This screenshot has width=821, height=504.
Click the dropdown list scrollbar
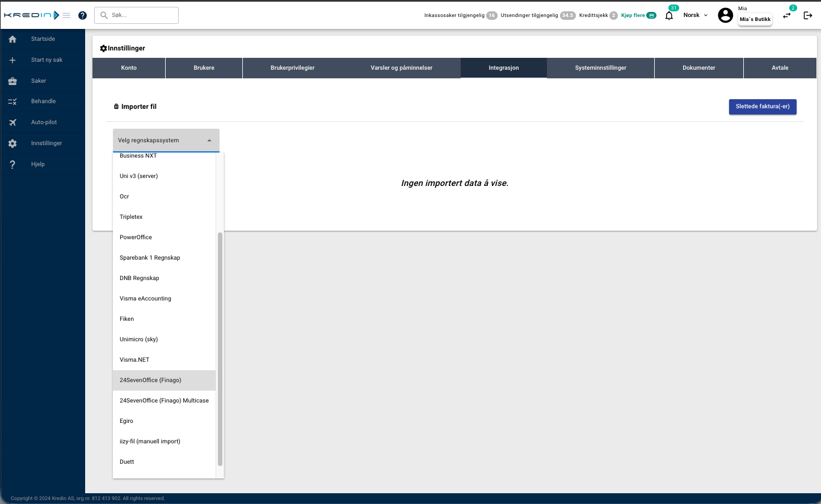(220, 349)
